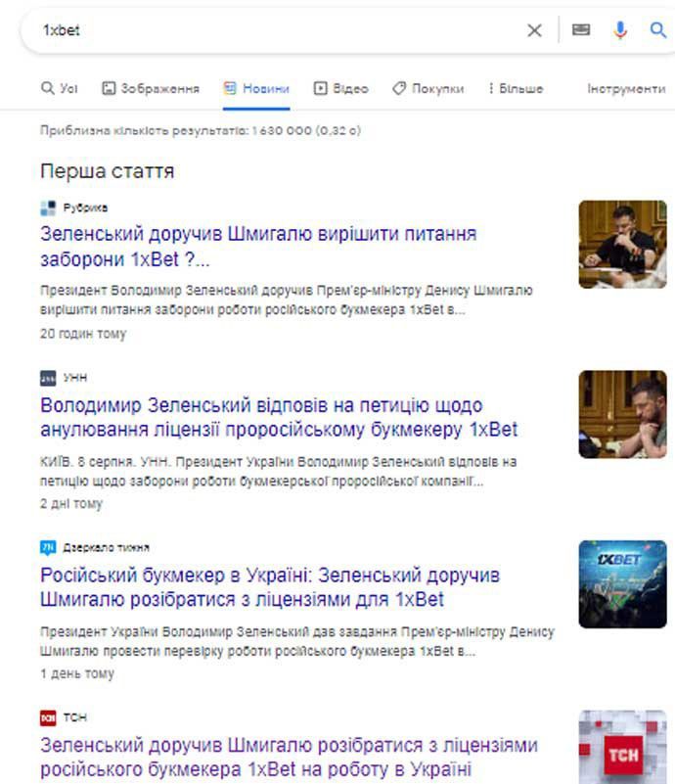Click the Рубрика source favicon
675x784 pixels.
[48, 208]
